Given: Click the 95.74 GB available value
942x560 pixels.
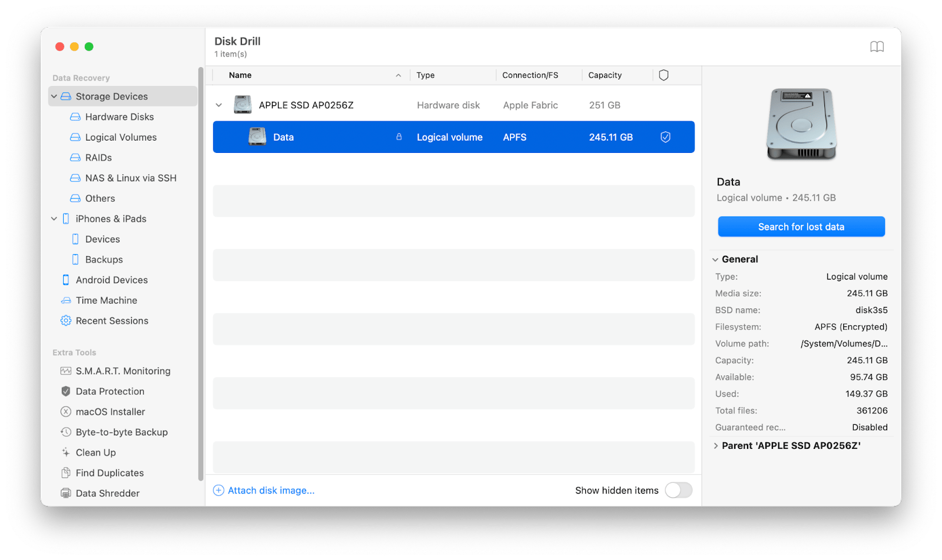Looking at the screenshot, I should coord(869,377).
